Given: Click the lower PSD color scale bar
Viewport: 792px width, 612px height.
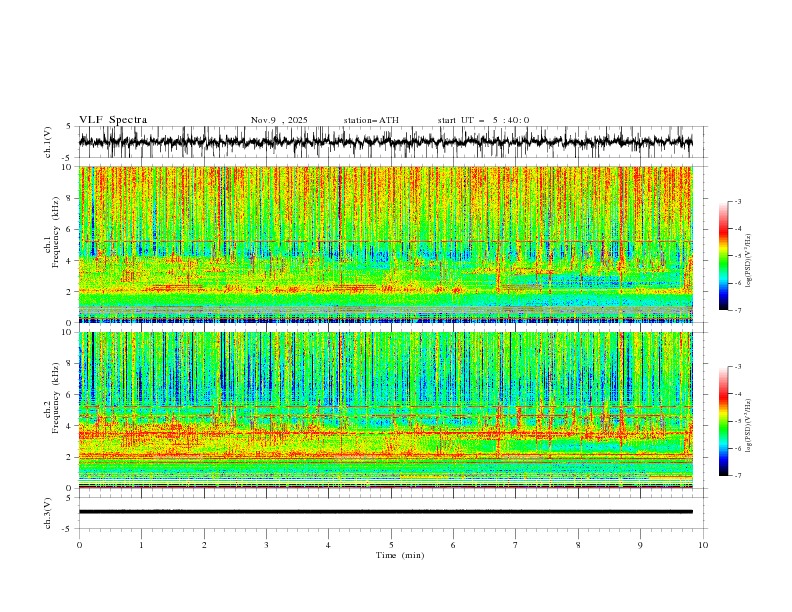Looking at the screenshot, I should [x=723, y=421].
